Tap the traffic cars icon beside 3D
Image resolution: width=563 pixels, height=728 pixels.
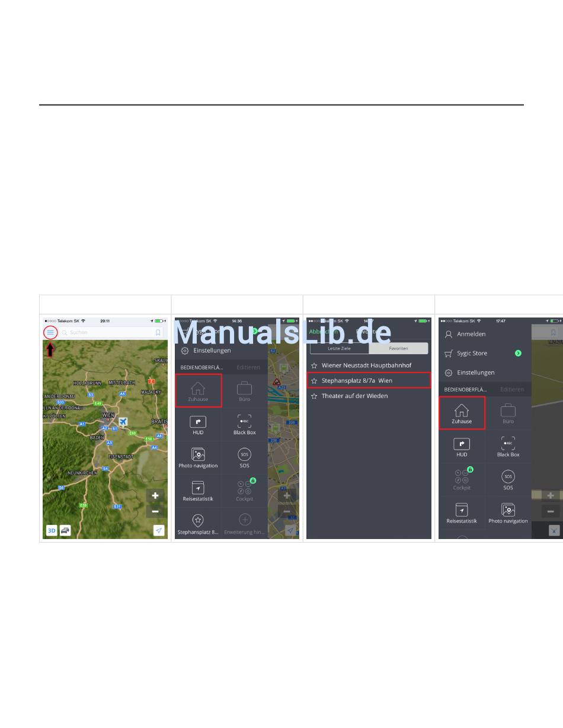pos(65,530)
